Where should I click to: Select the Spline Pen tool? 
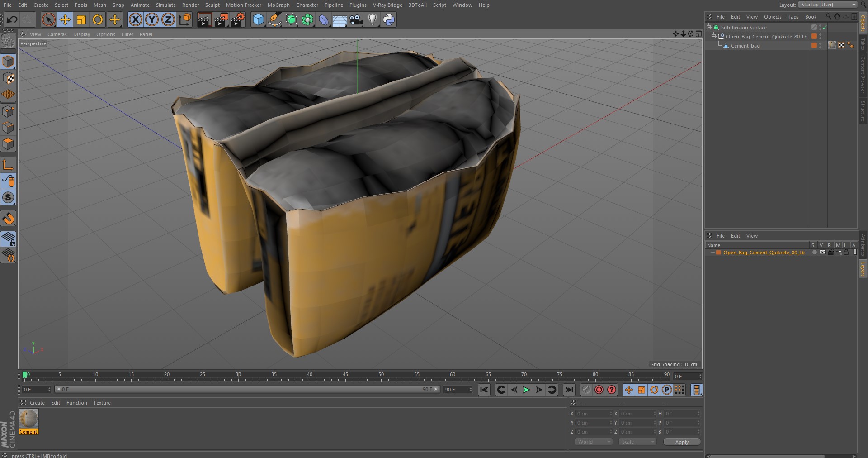point(274,19)
